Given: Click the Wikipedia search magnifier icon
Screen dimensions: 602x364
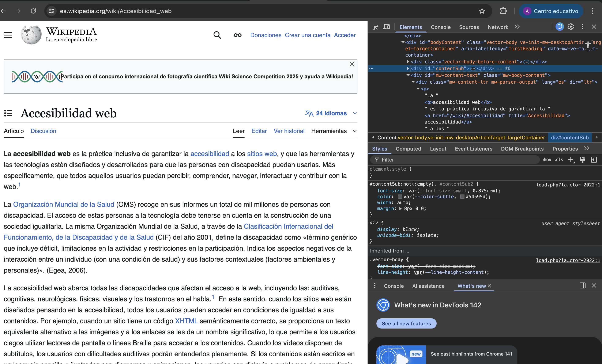Looking at the screenshot, I should click(x=217, y=35).
